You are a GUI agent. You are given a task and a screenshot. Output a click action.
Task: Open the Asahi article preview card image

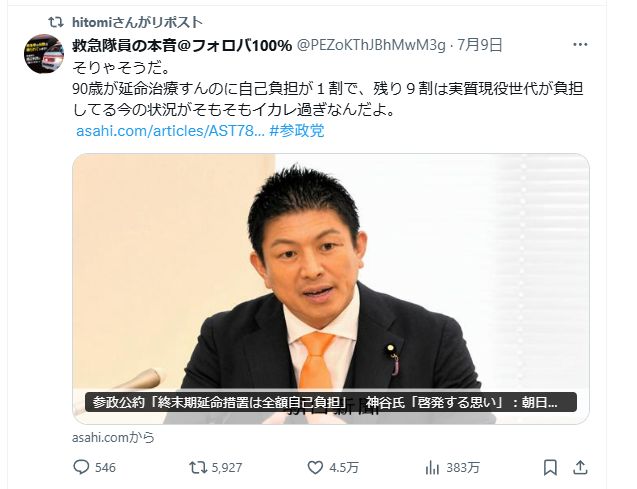[331, 289]
